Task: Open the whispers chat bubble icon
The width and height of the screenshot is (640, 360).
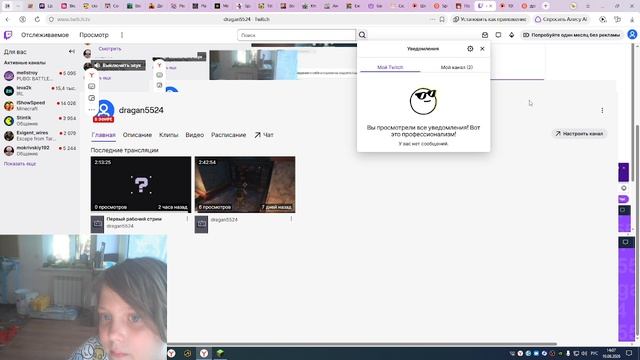Action: pyautogui.click(x=498, y=35)
